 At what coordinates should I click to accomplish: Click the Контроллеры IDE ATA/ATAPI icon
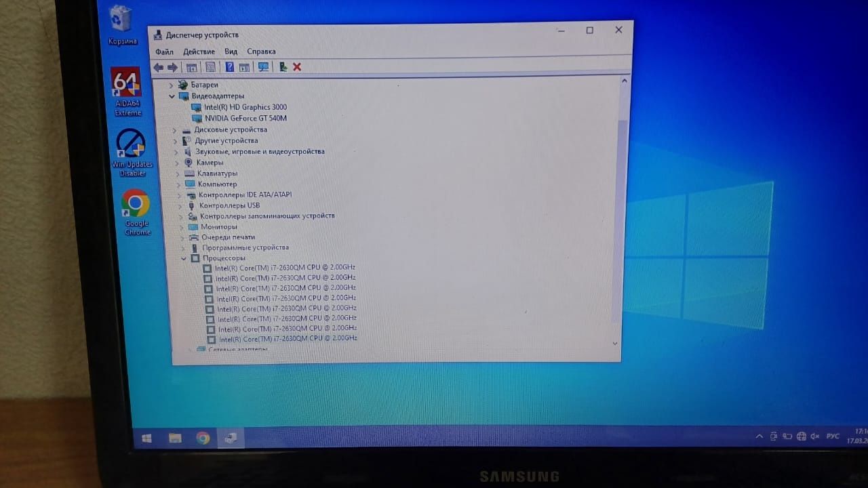[x=191, y=195]
